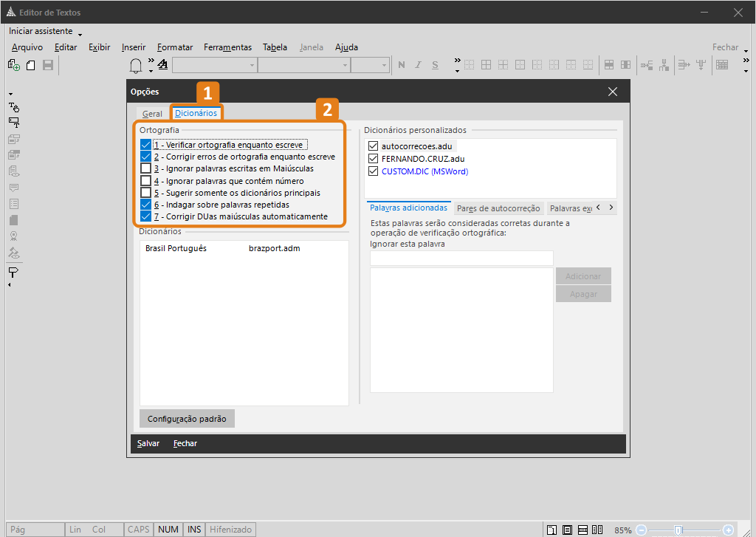Screen dimensions: 756x537
Task: Select the Brasil Português brazport.adm dictionary row
Action: (x=244, y=248)
